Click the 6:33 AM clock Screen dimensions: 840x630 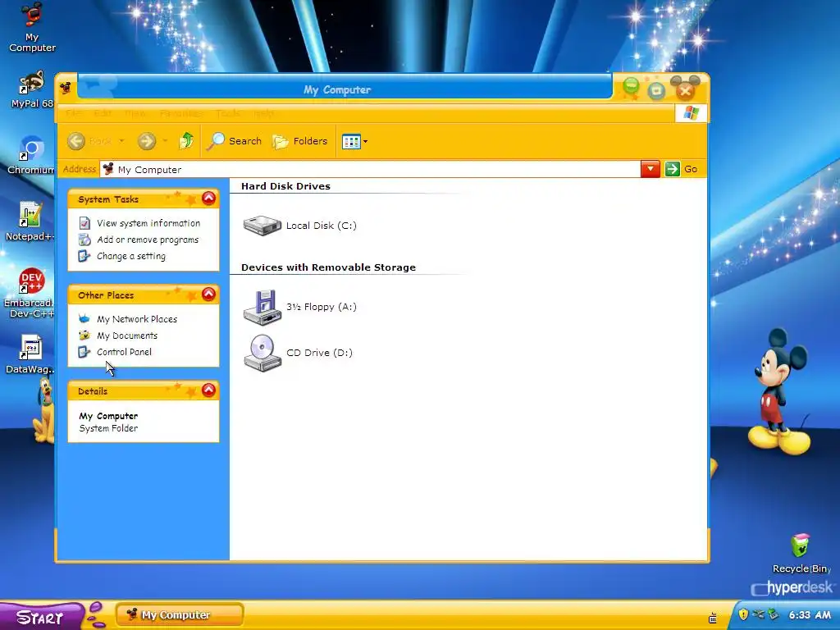810,615
